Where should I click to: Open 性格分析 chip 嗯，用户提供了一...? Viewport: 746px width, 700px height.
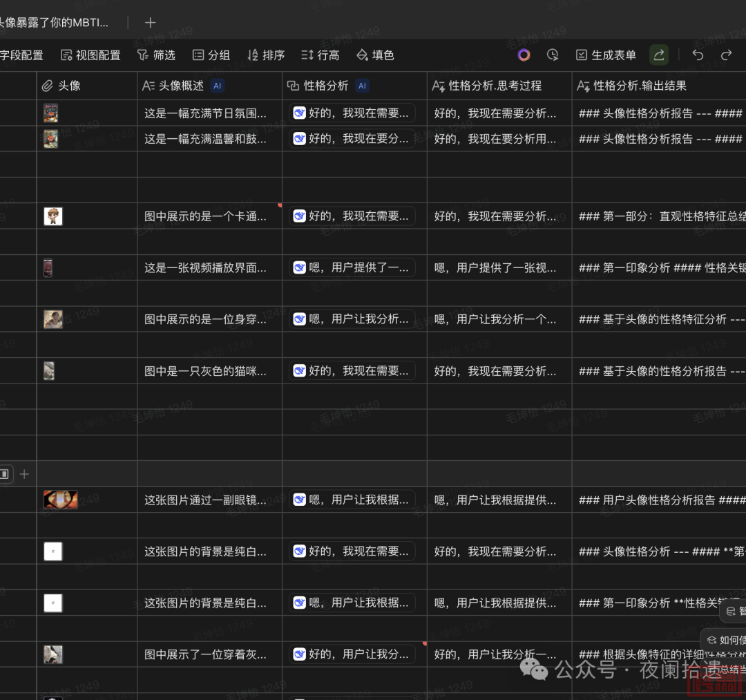[352, 267]
